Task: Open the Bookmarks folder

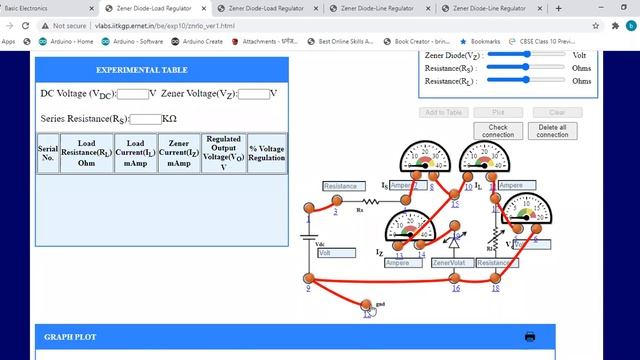Action: tap(480, 41)
